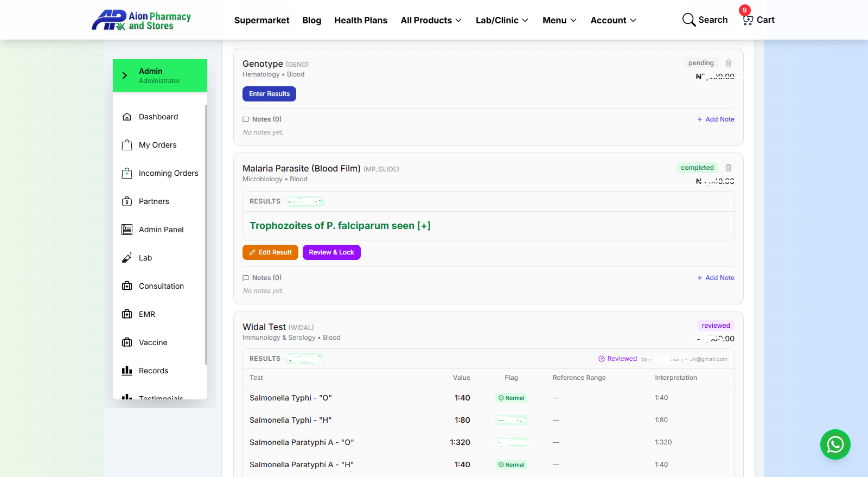Open Admin Panel in the sidebar

pos(160,230)
